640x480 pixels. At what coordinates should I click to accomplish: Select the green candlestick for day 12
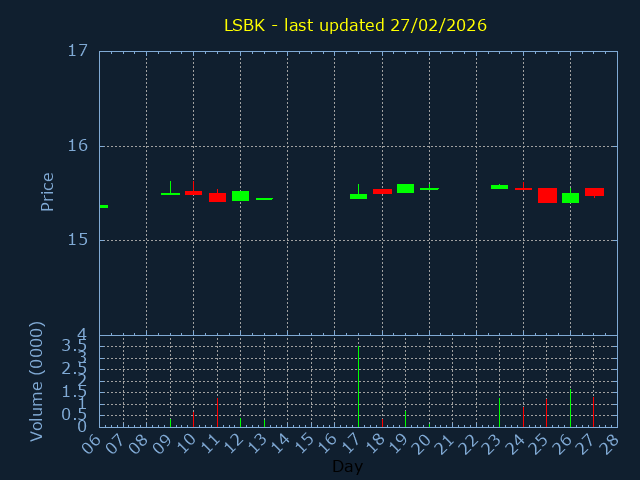(x=240, y=196)
